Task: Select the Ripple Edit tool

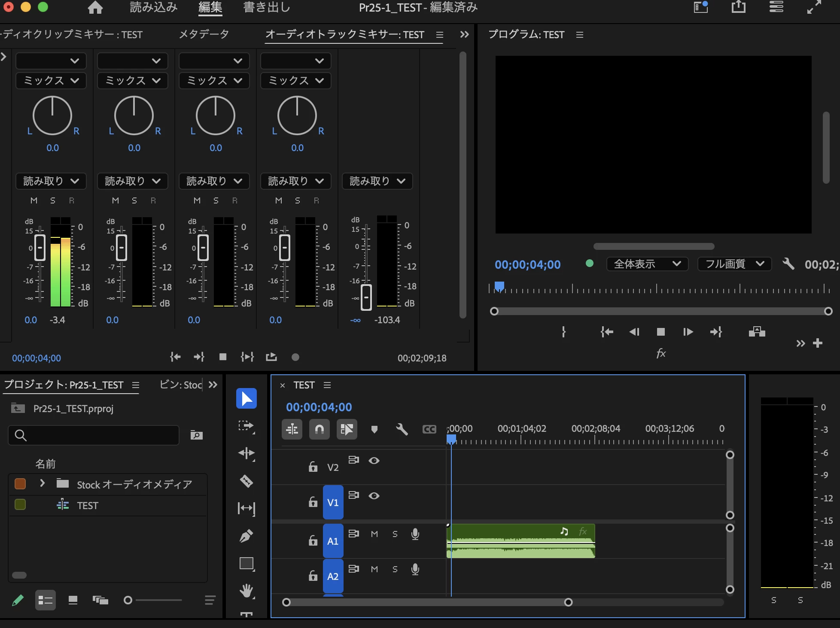Action: click(246, 453)
